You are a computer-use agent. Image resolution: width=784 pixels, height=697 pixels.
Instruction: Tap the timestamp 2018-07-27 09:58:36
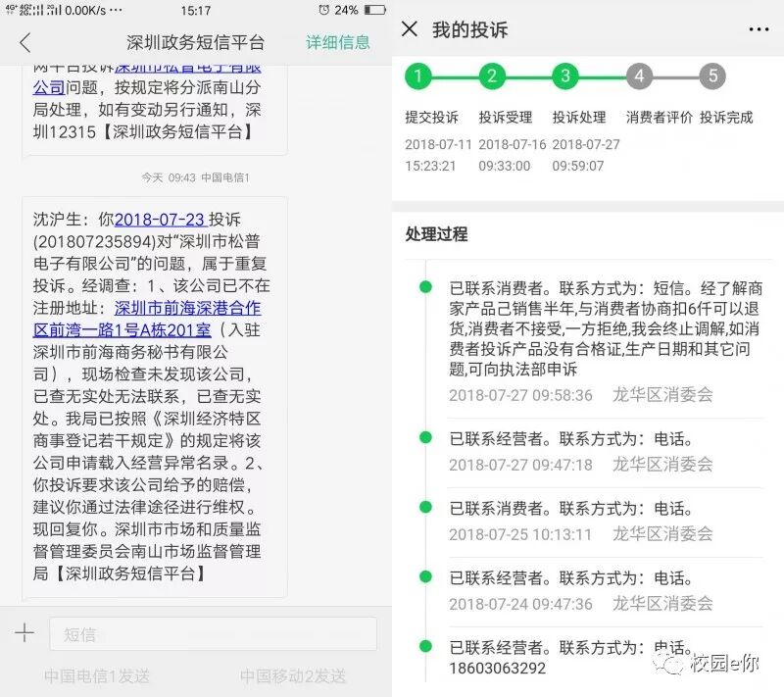point(520,395)
